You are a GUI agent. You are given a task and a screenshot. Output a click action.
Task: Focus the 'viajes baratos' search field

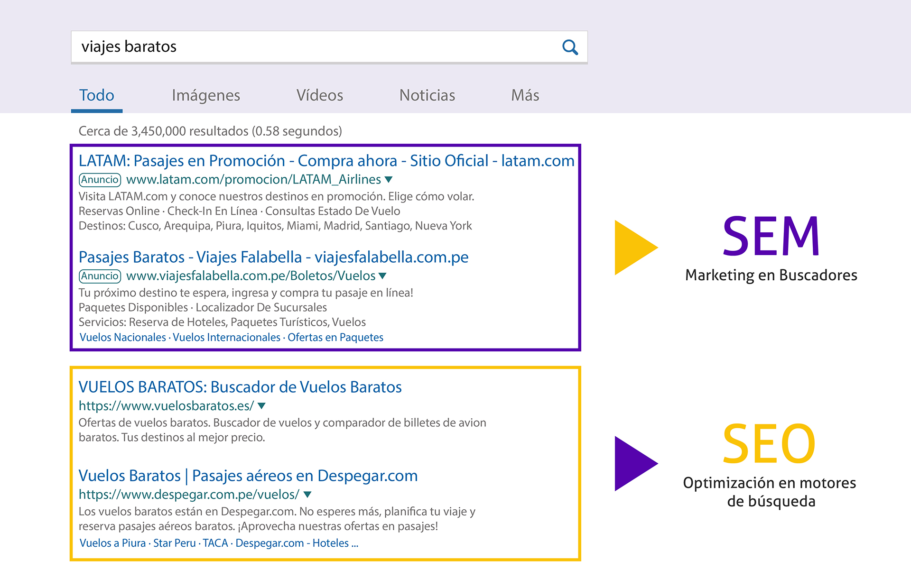coord(329,46)
